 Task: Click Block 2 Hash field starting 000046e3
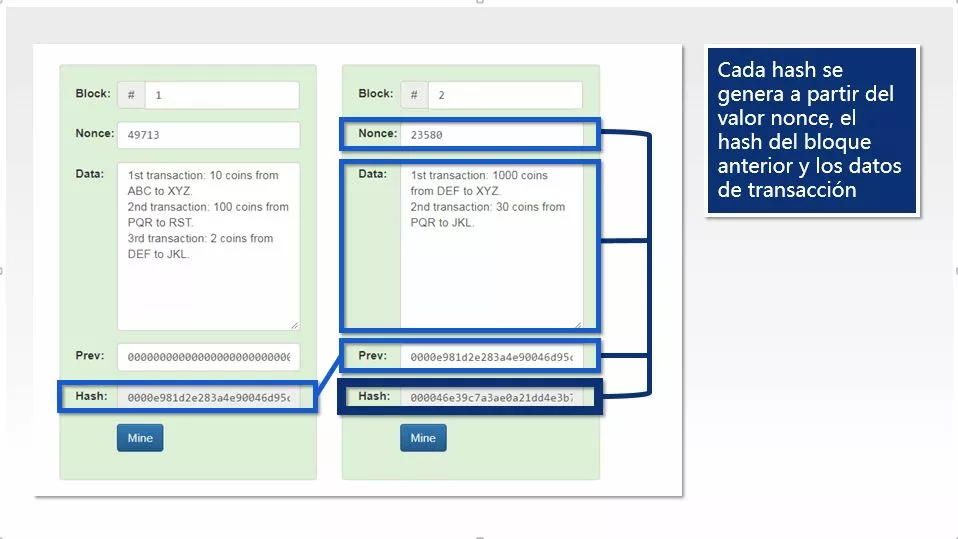pos(492,397)
